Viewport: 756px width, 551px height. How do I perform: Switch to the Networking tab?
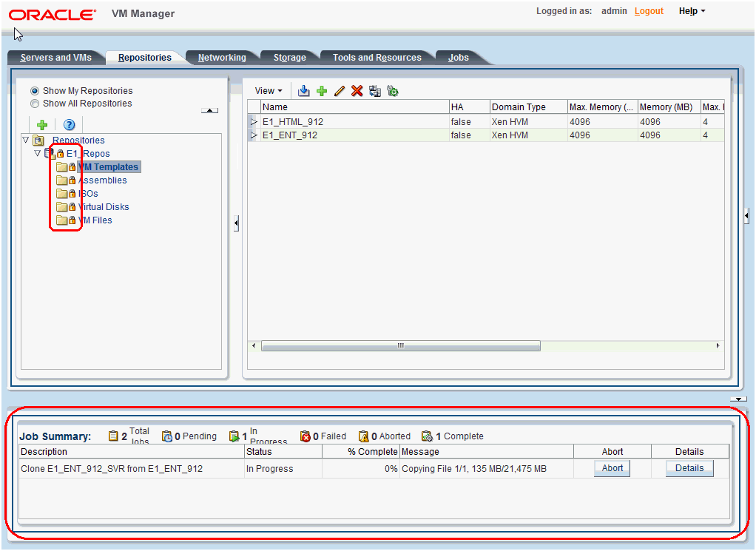click(222, 58)
